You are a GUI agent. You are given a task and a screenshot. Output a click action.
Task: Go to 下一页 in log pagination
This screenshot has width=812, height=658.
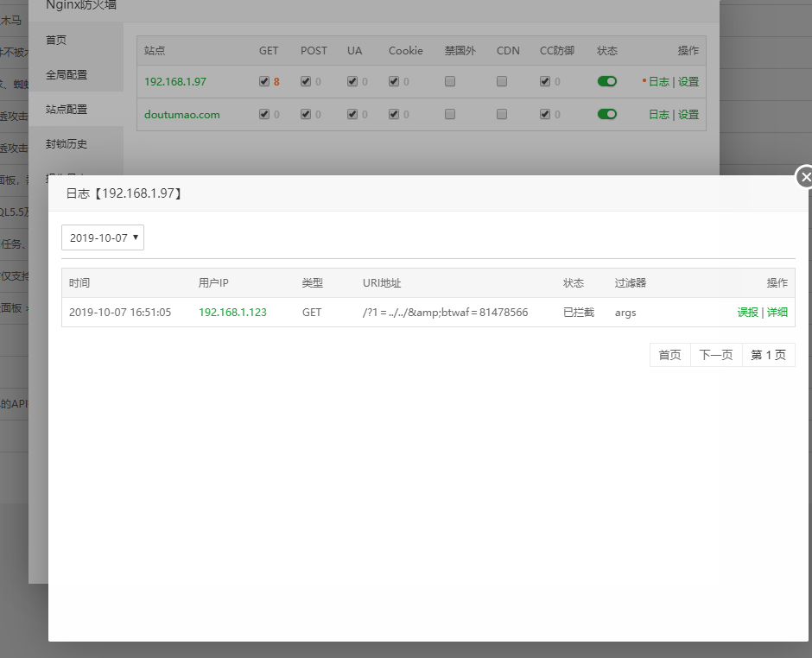tap(716, 355)
